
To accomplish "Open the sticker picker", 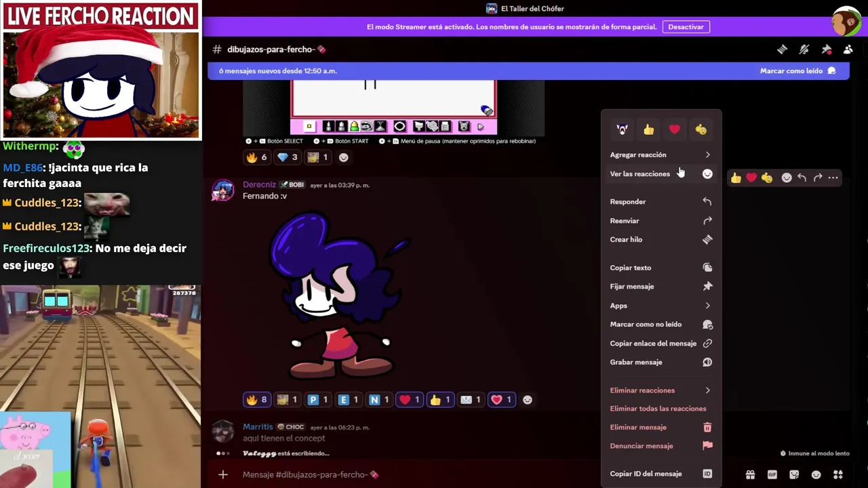I will tap(794, 474).
